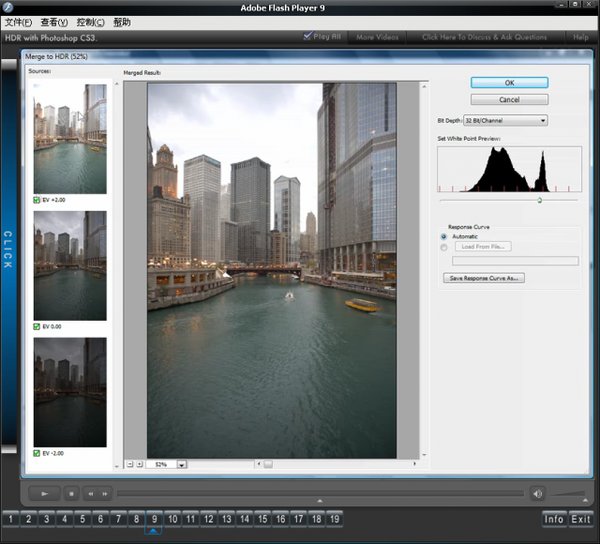This screenshot has width=600, height=544.
Task: Open the 控制(C) menu
Action: click(x=90, y=22)
